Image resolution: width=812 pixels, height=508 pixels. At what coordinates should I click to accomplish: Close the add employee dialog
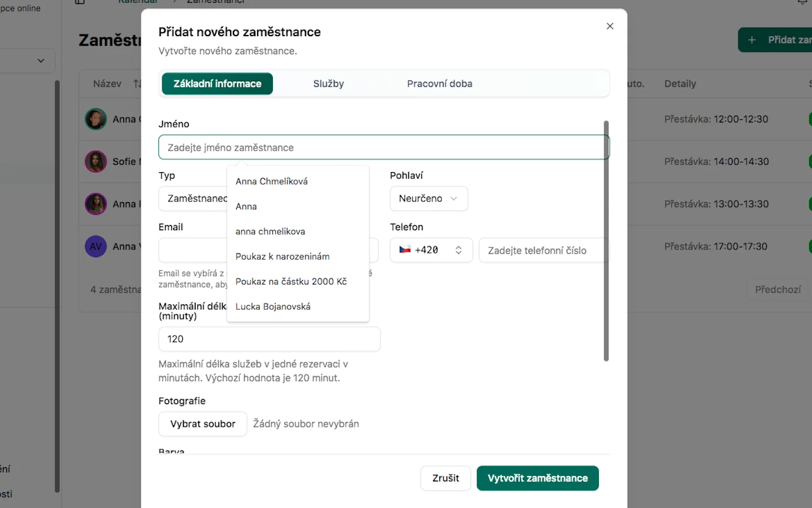click(x=610, y=26)
